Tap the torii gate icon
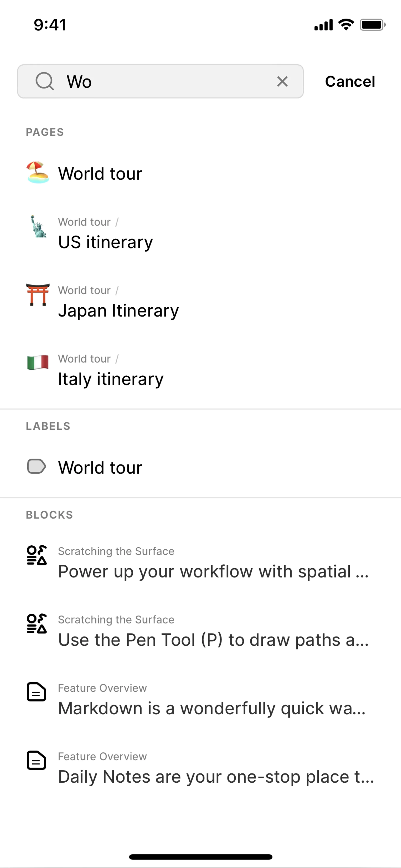 click(x=38, y=295)
